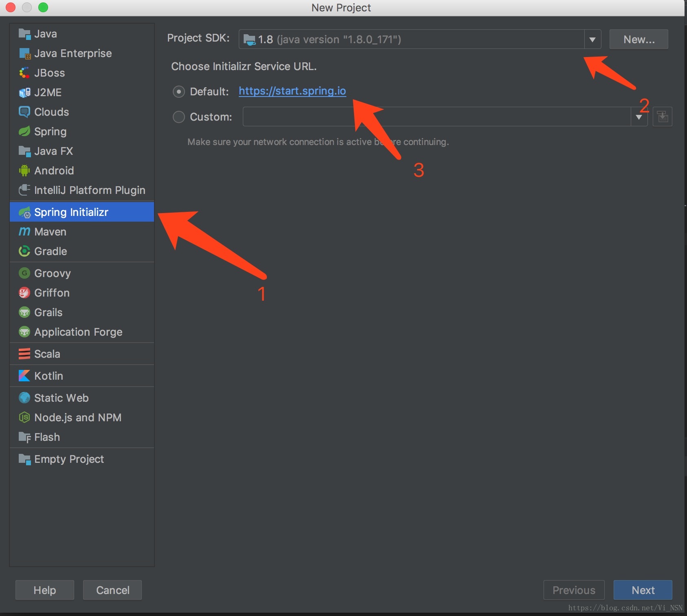Click the Next button
This screenshot has width=687, height=616.
pos(643,590)
